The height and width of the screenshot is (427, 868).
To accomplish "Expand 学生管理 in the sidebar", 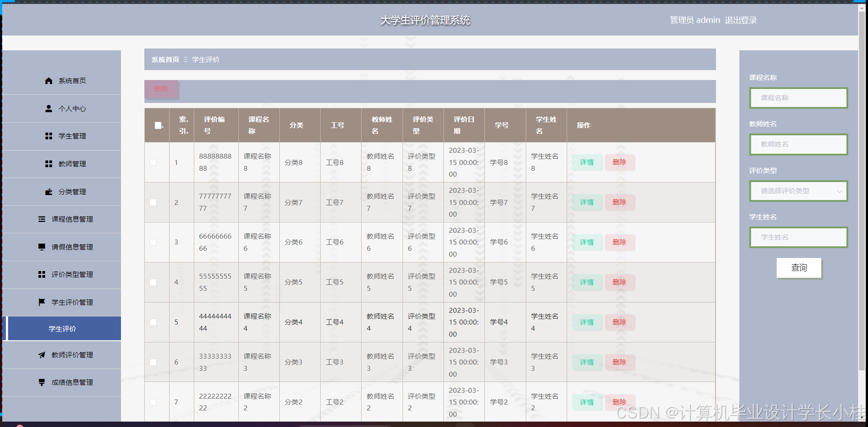I will (x=62, y=136).
